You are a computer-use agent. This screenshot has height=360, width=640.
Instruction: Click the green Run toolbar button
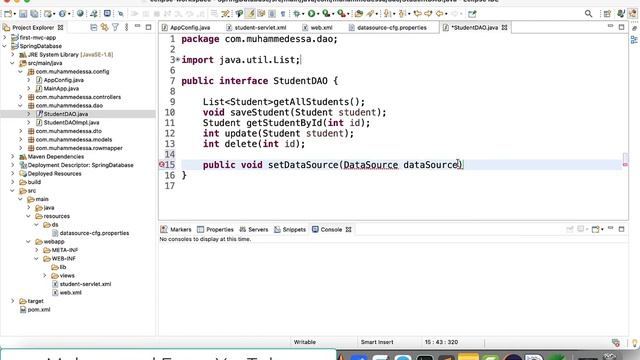[x=312, y=14]
